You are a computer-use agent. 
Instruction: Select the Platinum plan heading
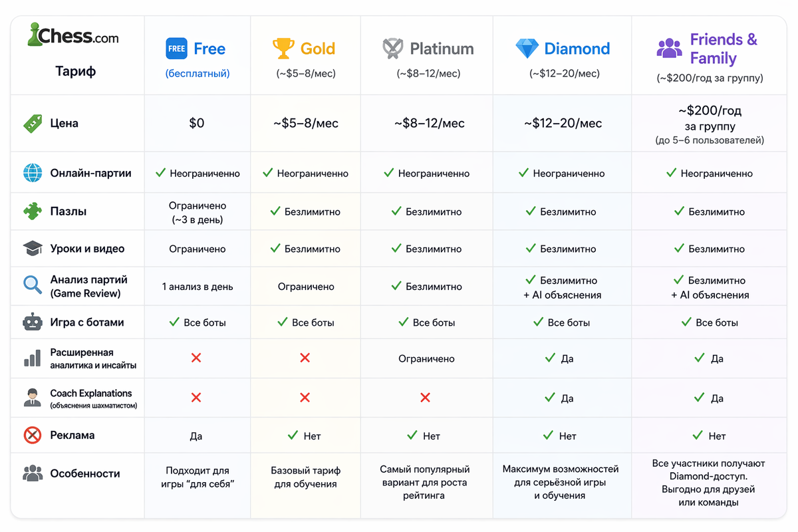(442, 49)
